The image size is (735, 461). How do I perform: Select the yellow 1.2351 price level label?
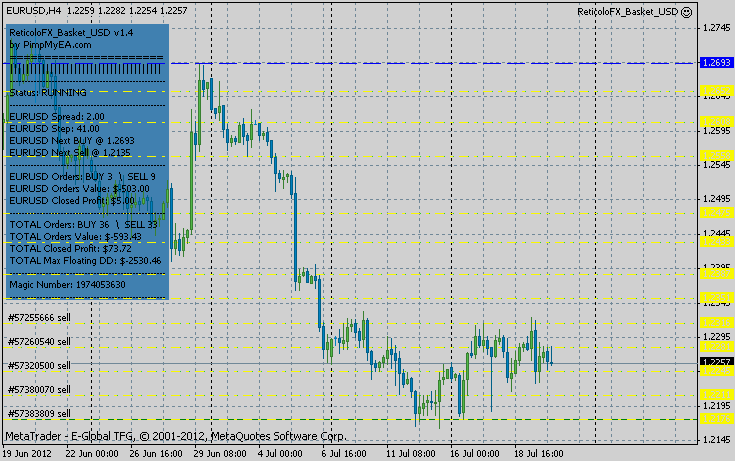(716, 297)
